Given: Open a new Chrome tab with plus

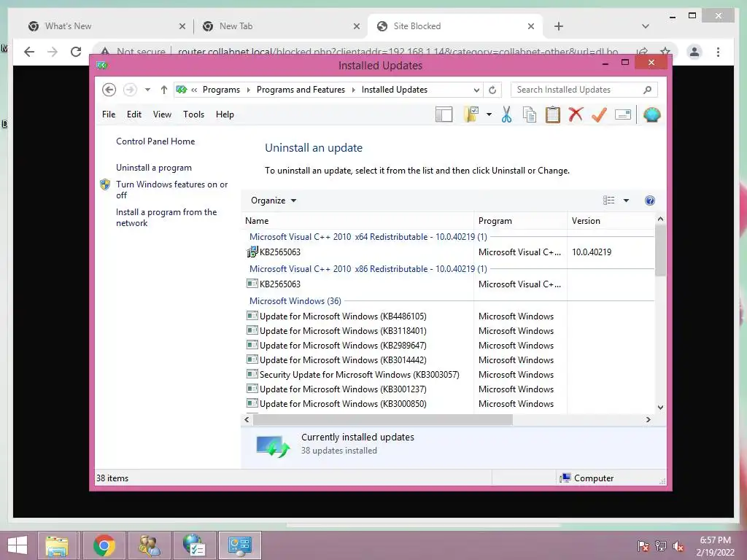Looking at the screenshot, I should (x=559, y=27).
